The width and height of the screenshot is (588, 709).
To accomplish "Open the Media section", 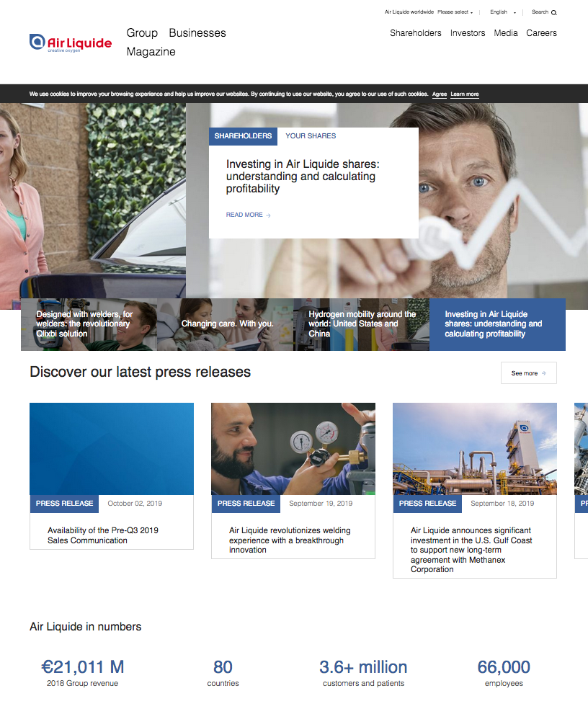I will [506, 33].
